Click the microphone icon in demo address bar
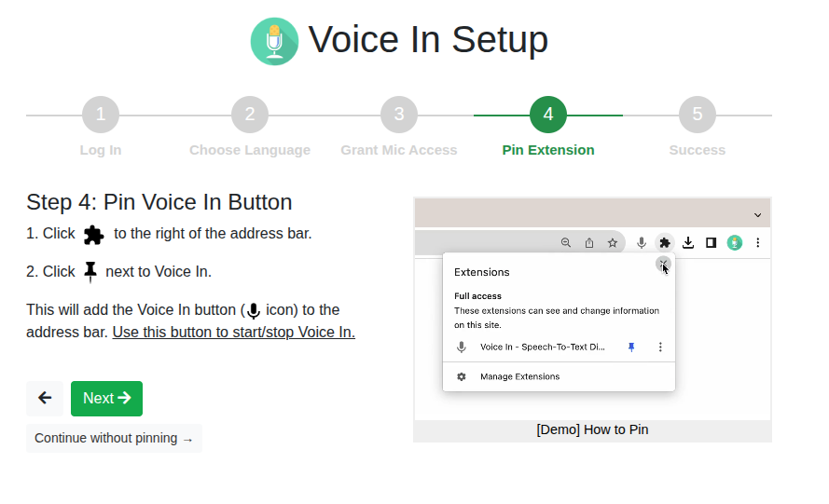This screenshot has height=504, width=829. [642, 243]
